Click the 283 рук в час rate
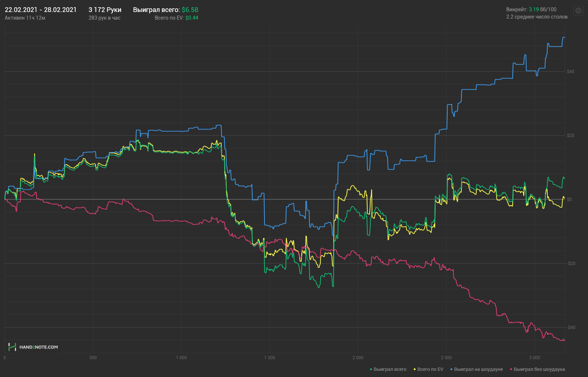Image resolution: width=588 pixels, height=377 pixels. click(x=104, y=18)
